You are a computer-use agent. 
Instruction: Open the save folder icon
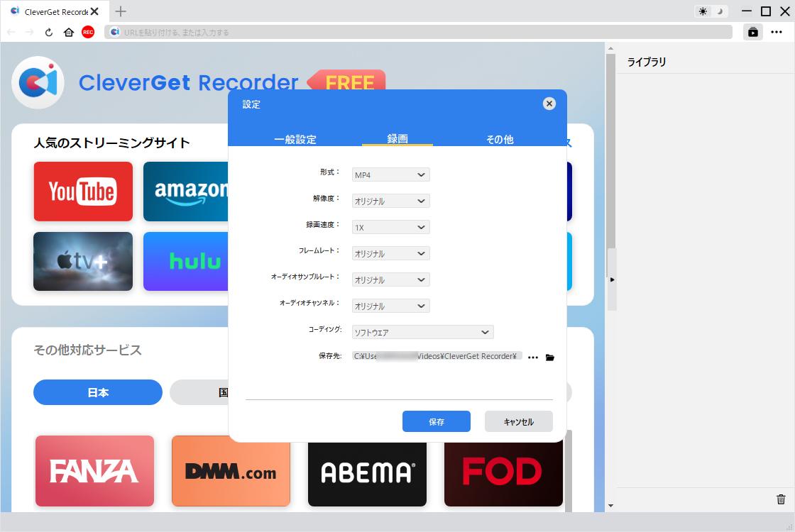click(x=549, y=358)
